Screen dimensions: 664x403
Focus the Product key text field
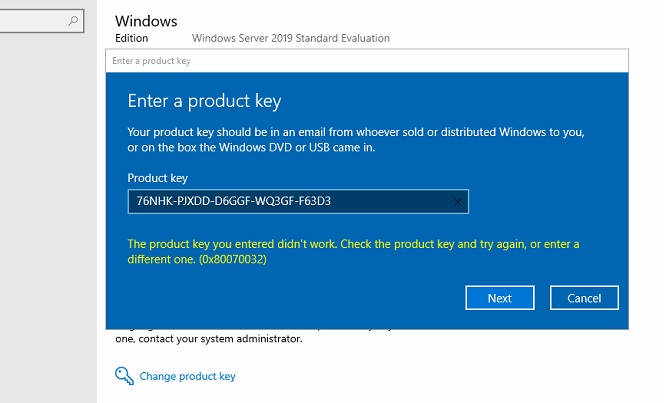290,201
